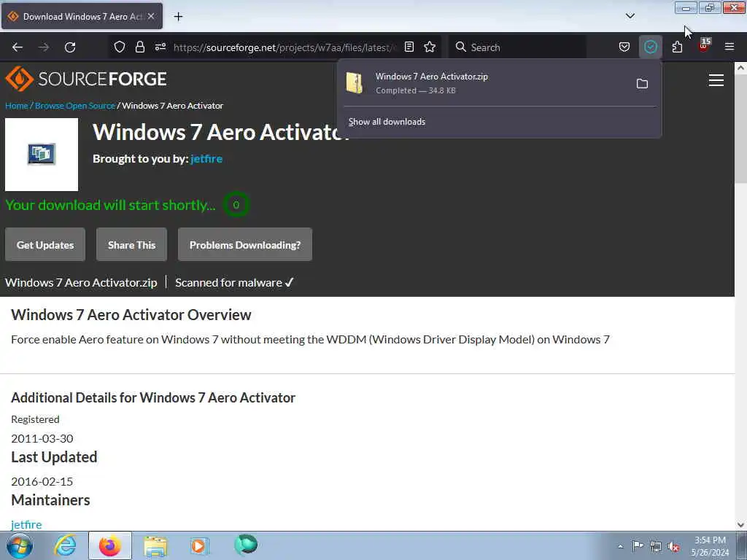The width and height of the screenshot is (747, 560).
Task: Open Windows Media Player from taskbar
Action: pyautogui.click(x=200, y=545)
